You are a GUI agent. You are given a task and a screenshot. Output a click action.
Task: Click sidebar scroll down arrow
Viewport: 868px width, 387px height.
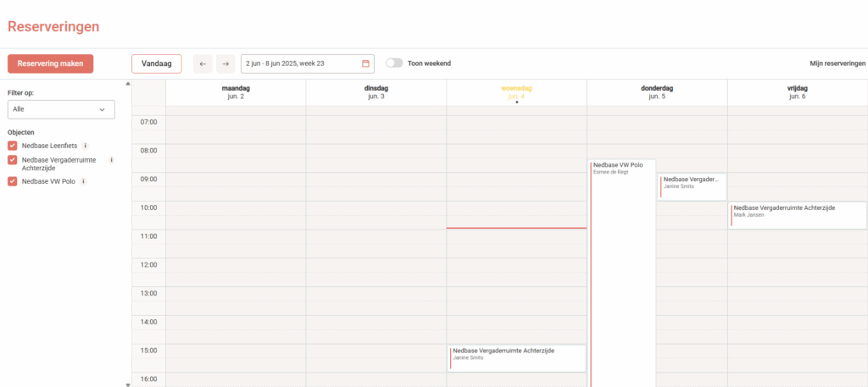click(128, 384)
